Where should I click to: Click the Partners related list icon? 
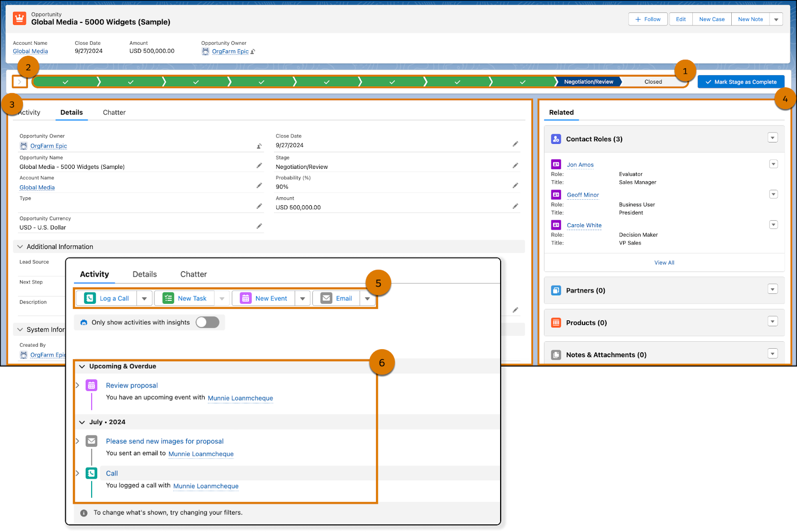tap(556, 290)
